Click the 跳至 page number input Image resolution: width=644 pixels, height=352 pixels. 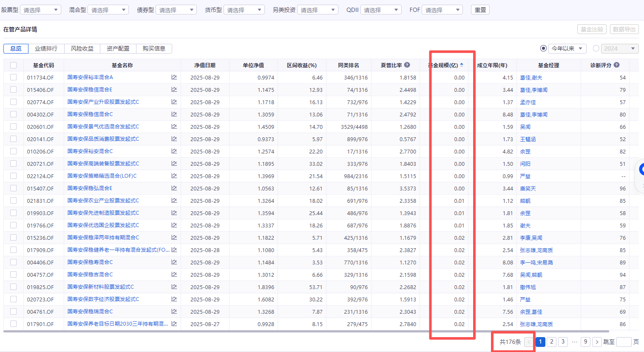(624, 342)
